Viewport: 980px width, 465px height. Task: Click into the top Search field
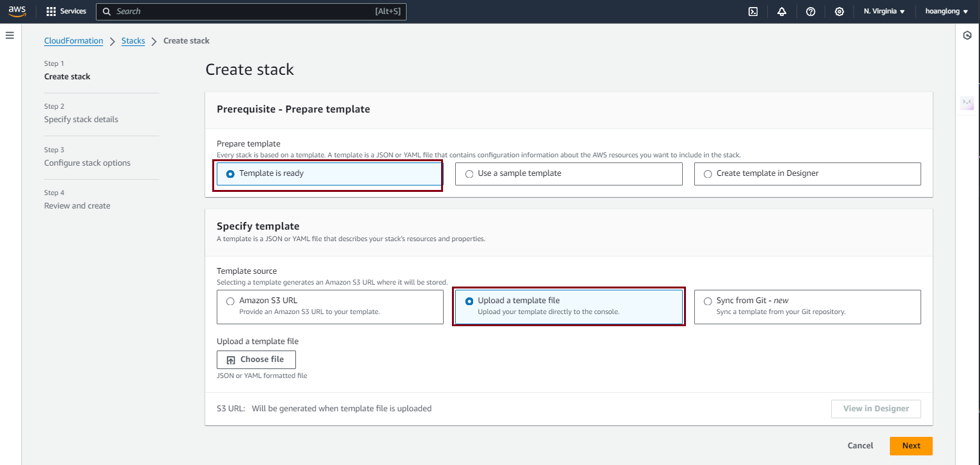243,12
